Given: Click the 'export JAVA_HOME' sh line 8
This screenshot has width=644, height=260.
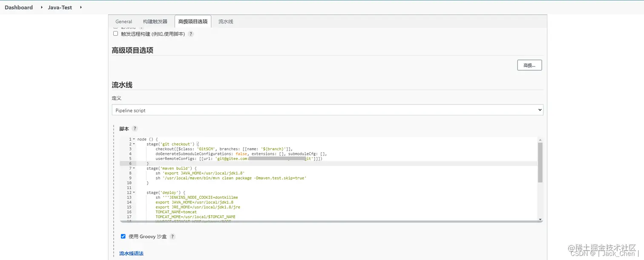Looking at the screenshot, I should (200, 173).
